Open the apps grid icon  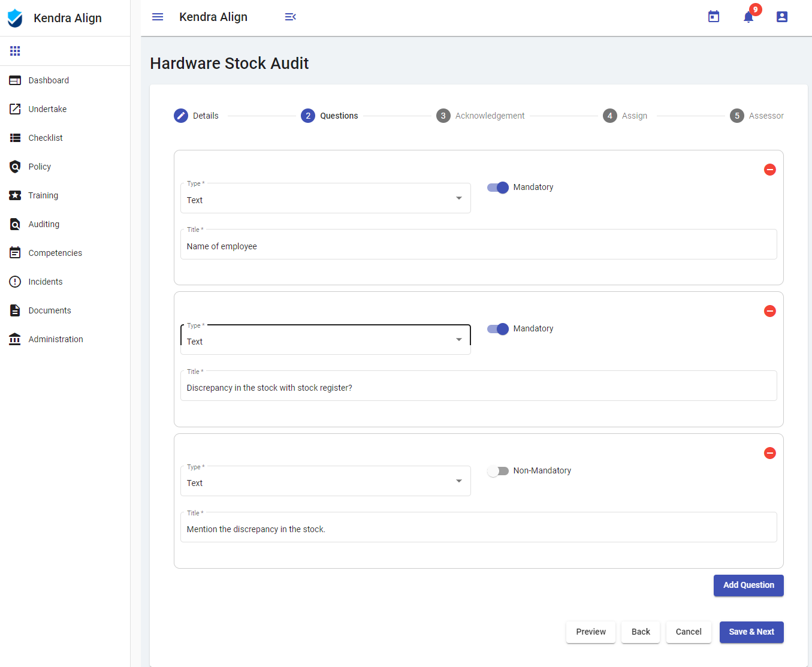(15, 51)
